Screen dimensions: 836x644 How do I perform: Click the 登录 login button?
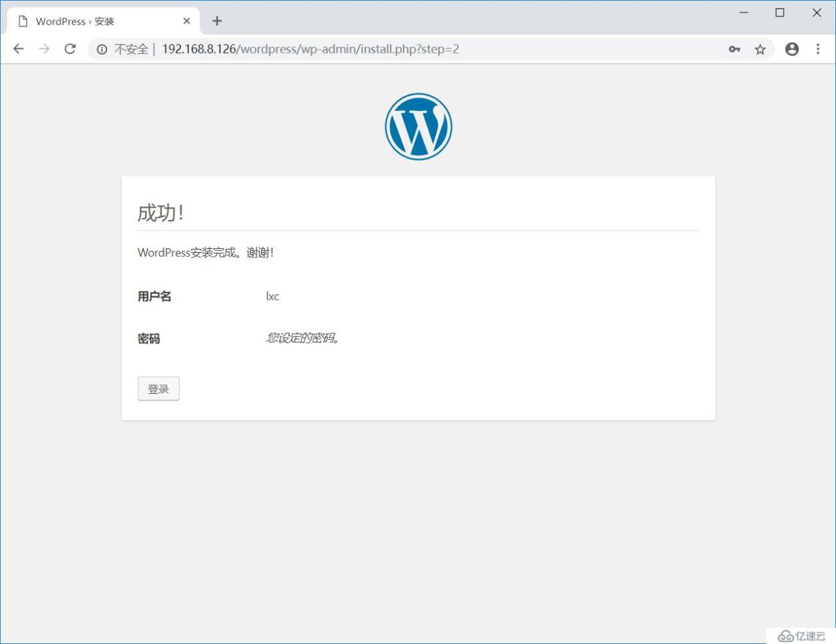[x=158, y=388]
